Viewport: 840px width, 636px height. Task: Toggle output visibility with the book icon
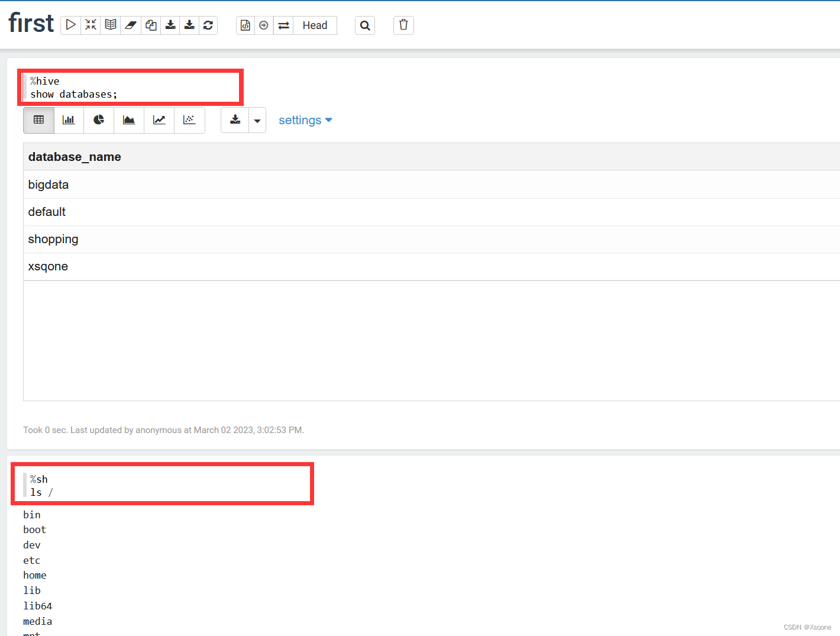tap(111, 25)
